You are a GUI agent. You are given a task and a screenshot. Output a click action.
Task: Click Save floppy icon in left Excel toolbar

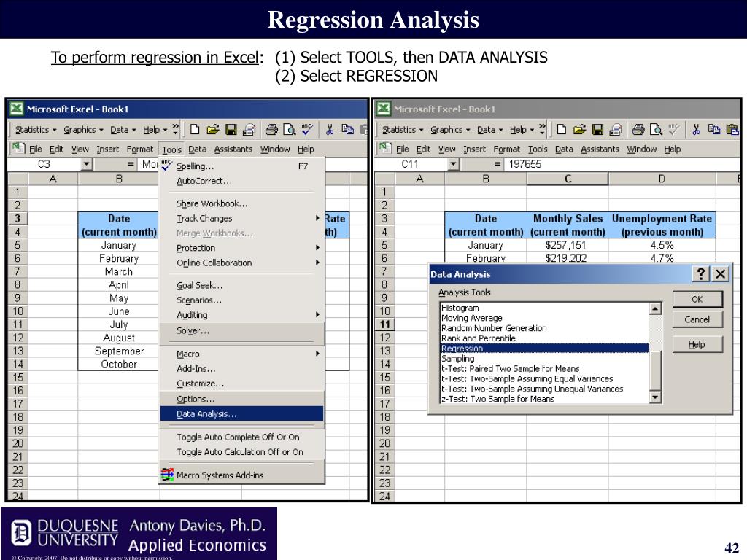(x=231, y=130)
